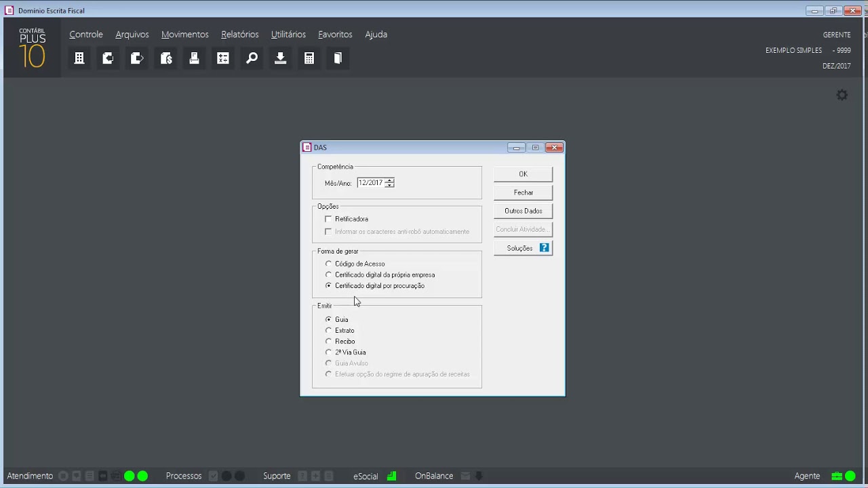Click the OnBalance envelope icon
This screenshot has height=488, width=868.
465,476
